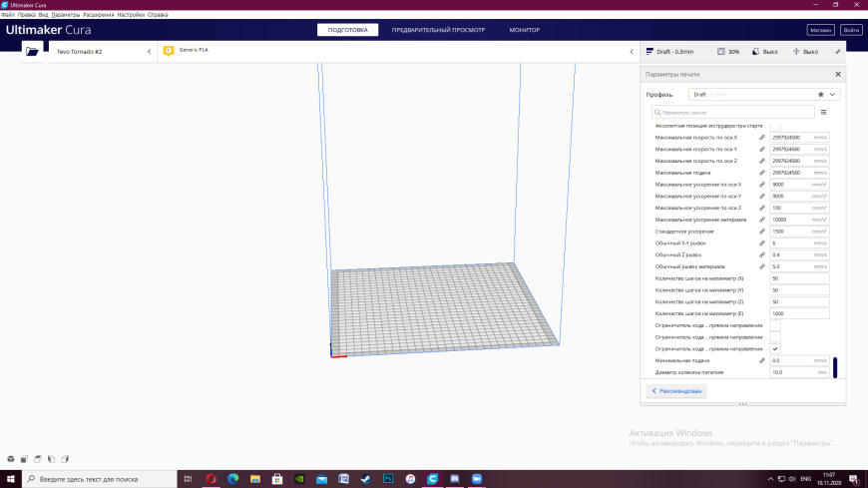Click the Рекомендован button

tap(676, 391)
